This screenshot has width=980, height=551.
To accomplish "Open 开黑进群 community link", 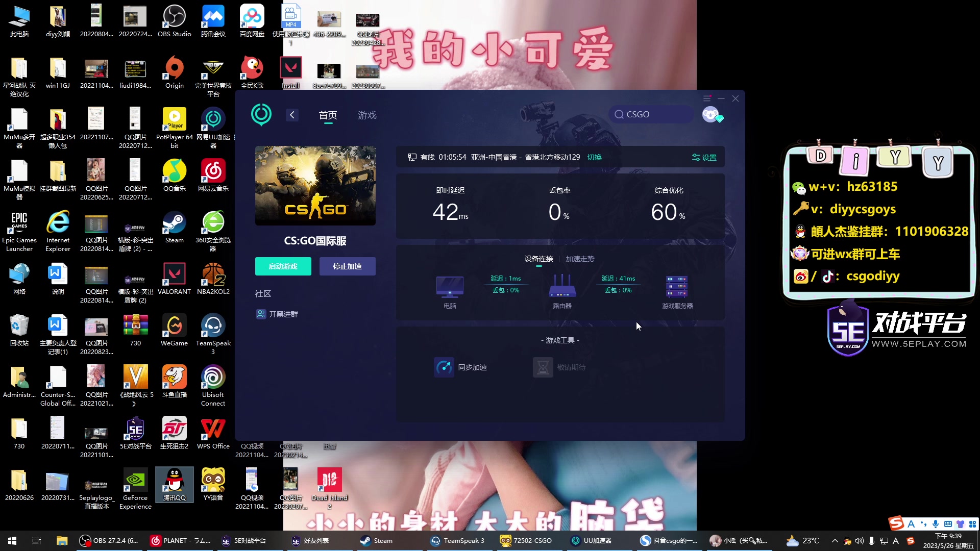I will [277, 314].
